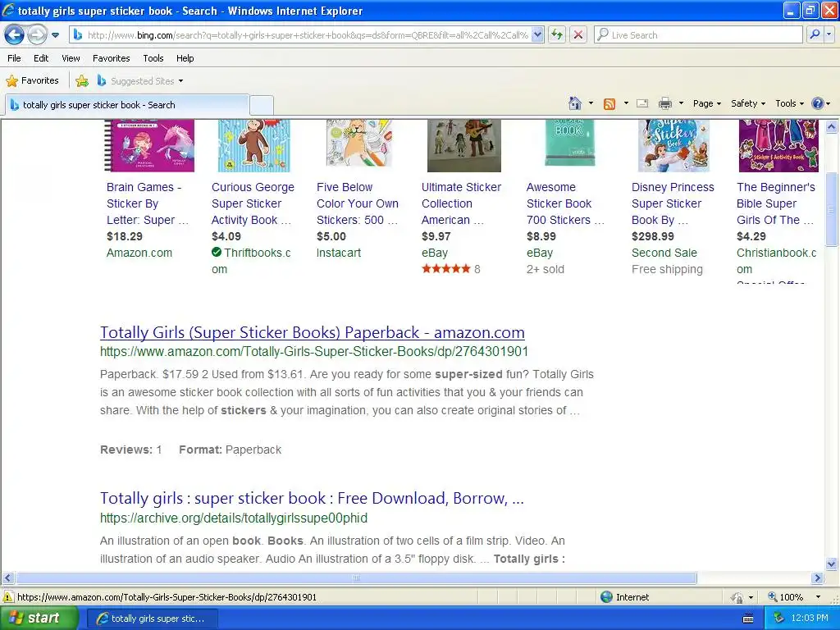Click the status bar security warning icon
Screen dimensions: 840x630
tap(8, 597)
